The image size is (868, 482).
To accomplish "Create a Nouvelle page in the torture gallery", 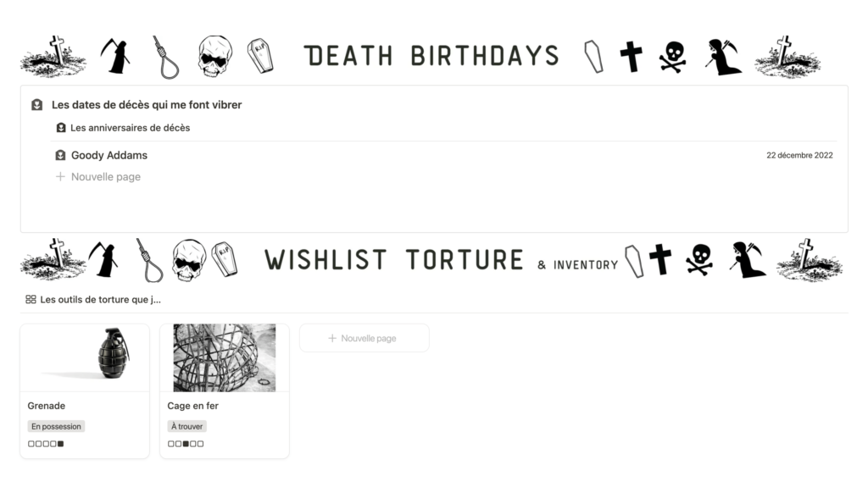I will (x=364, y=338).
